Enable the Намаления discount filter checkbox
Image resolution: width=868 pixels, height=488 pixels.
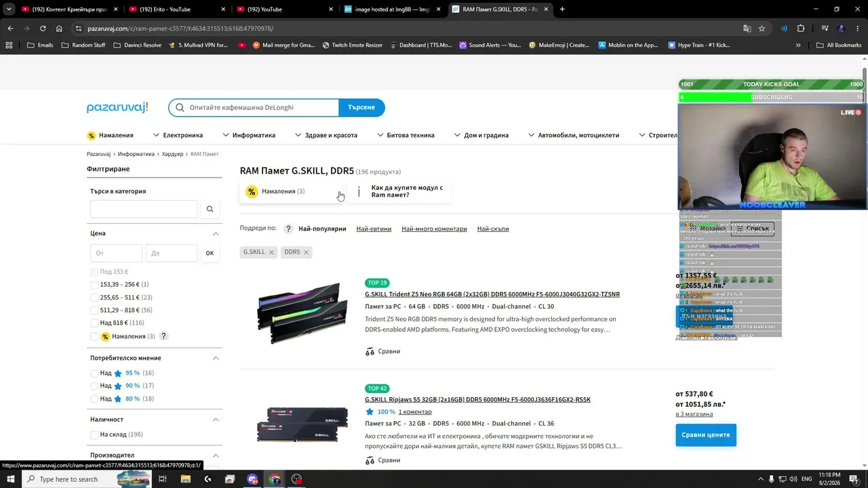coord(94,336)
